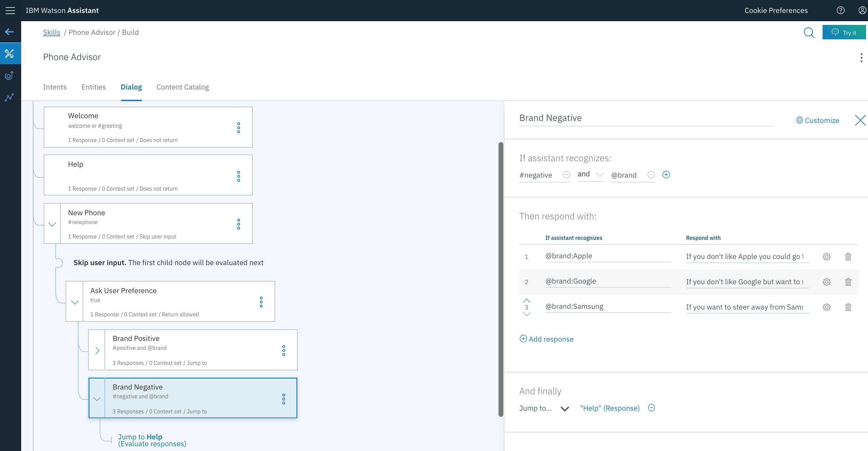Click the back arrow in sidebar
This screenshot has width=868, height=451.
[x=10, y=32]
